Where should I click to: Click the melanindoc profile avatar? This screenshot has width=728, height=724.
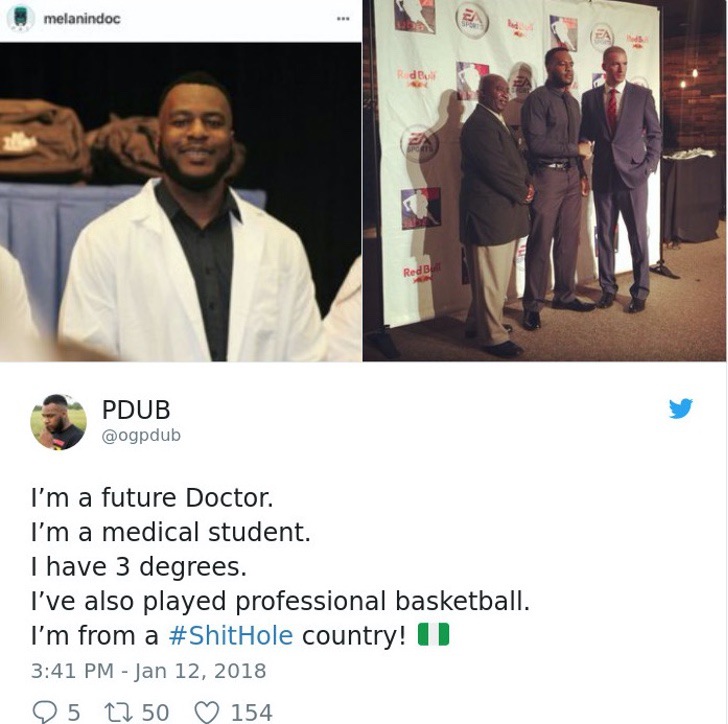[21, 18]
